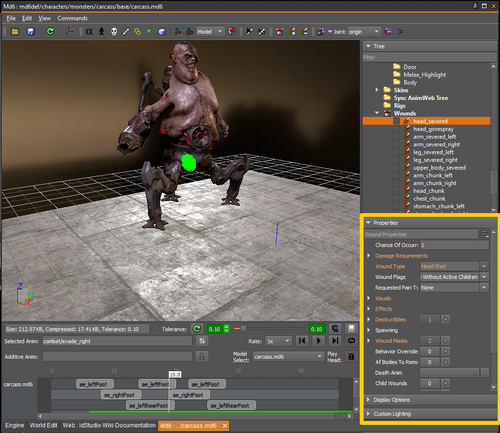Screen dimensions: 500x433
Task: Open the Rate 1x dropdown
Action: click(x=279, y=341)
